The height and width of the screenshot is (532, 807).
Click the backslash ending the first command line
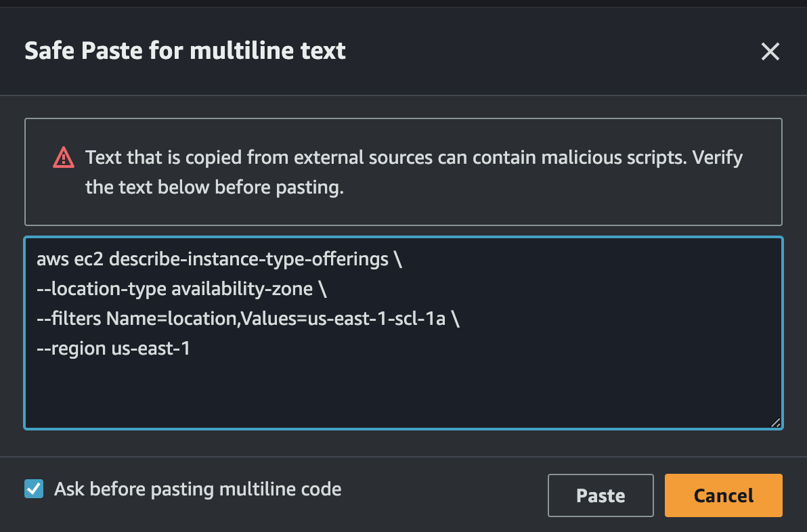(x=398, y=259)
